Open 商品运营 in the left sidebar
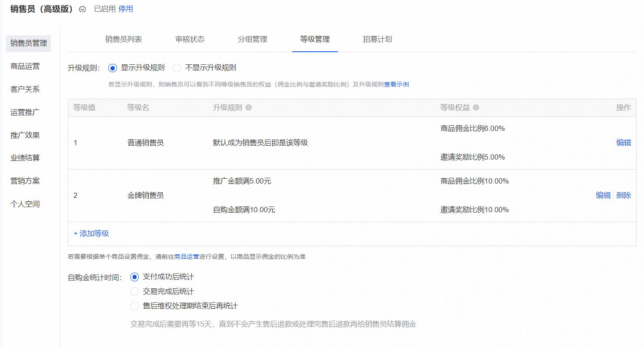Image resolution: width=644 pixels, height=347 pixels. tap(25, 67)
